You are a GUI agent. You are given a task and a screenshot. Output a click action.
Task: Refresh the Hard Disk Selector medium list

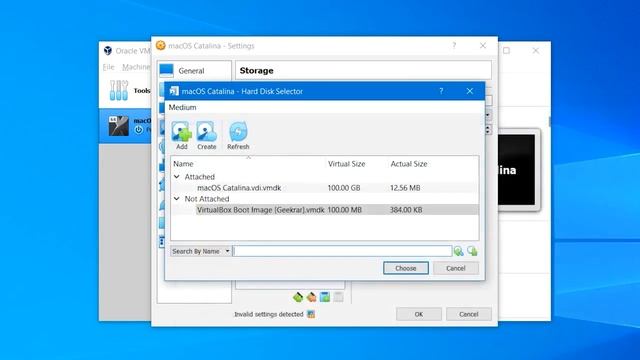click(238, 135)
